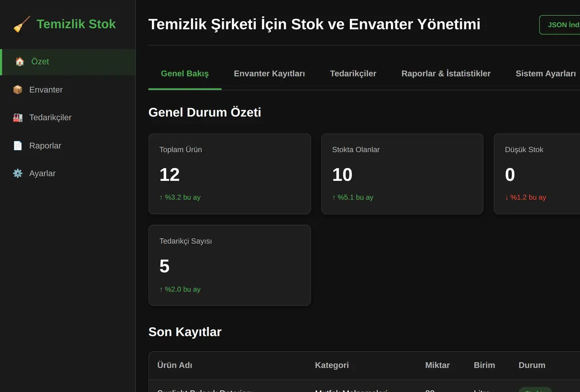Viewport: 580px width, 392px height.
Task: Switch to the Tedarikçiler tab
Action: (353, 73)
